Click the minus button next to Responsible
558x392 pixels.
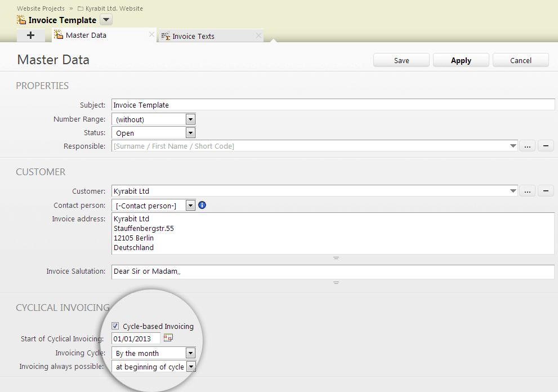click(546, 146)
